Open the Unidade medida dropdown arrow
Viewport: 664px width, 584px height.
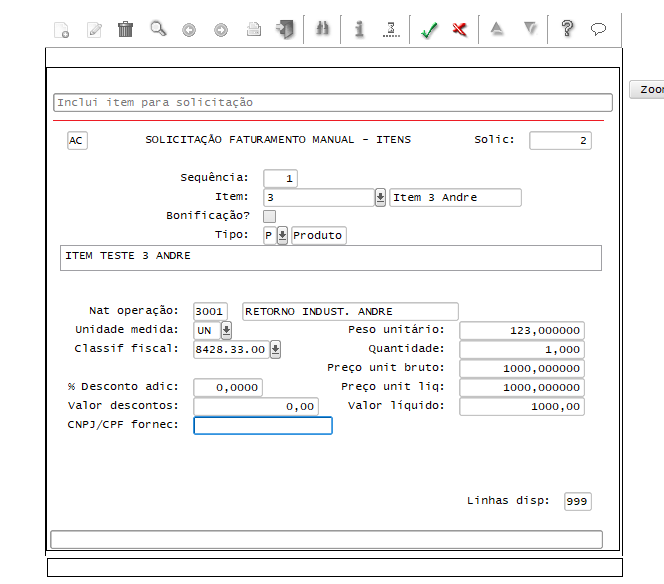pyautogui.click(x=226, y=330)
